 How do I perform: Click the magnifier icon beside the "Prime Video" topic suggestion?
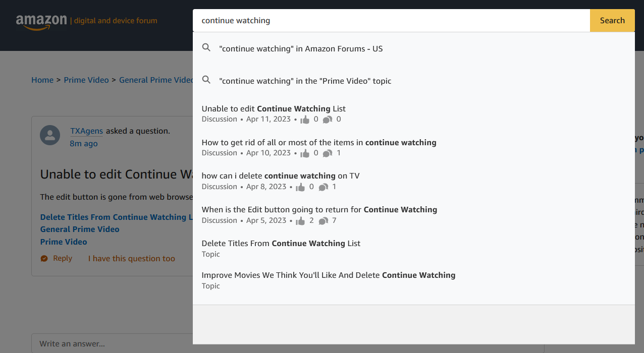[x=206, y=80]
